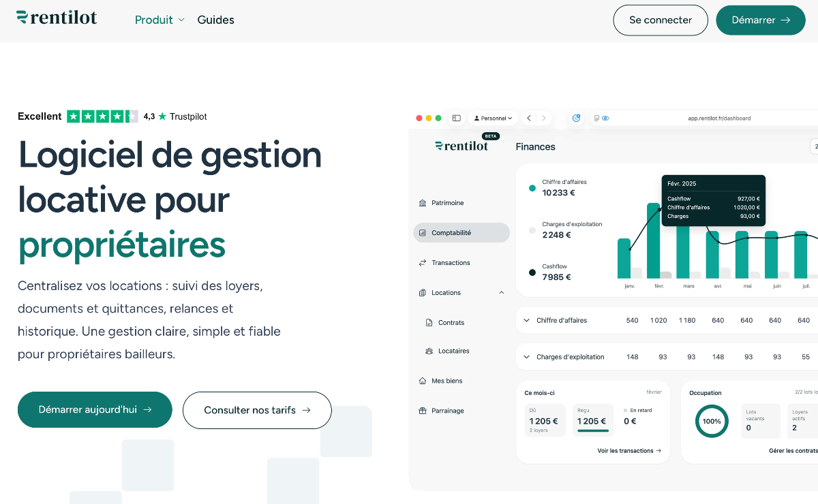Click the Contrats document icon
Screen dimensions: 818x504
pyautogui.click(x=429, y=323)
